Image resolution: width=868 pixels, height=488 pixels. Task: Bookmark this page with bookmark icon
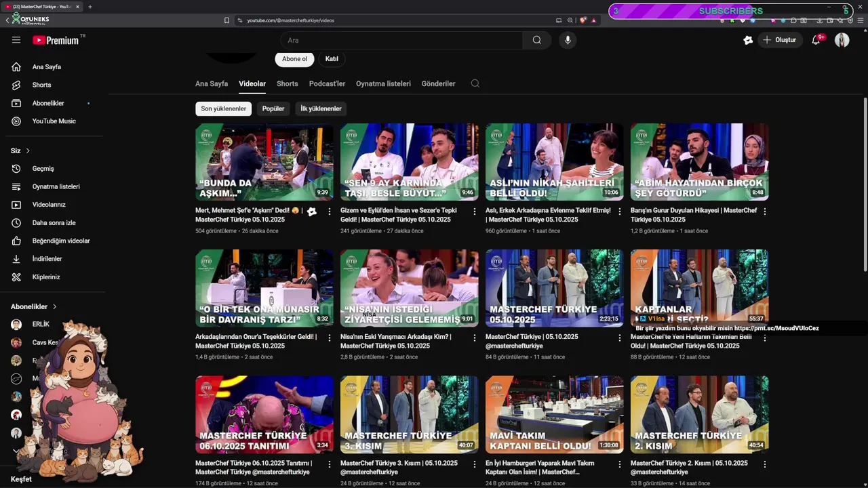click(226, 20)
